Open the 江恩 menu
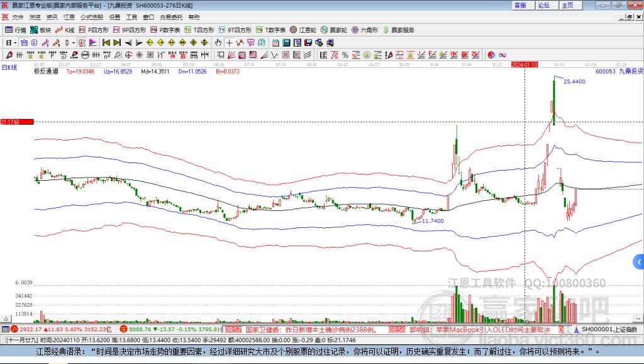 click(x=69, y=17)
